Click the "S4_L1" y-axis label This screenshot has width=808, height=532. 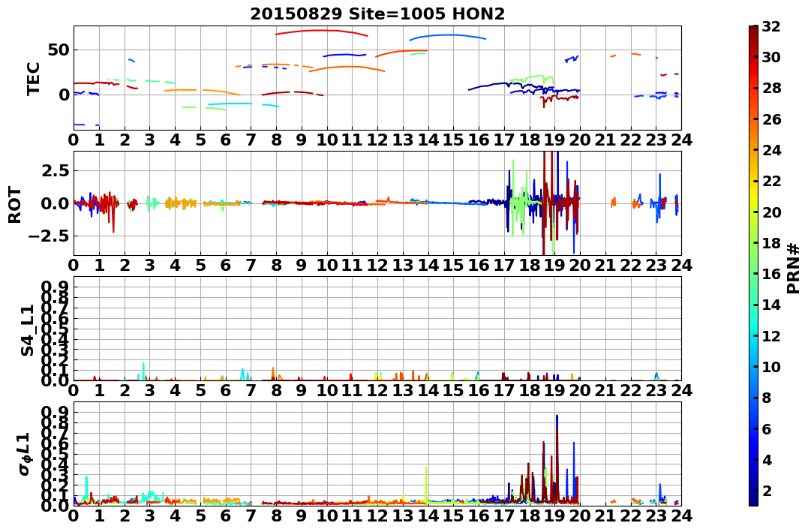(27, 330)
